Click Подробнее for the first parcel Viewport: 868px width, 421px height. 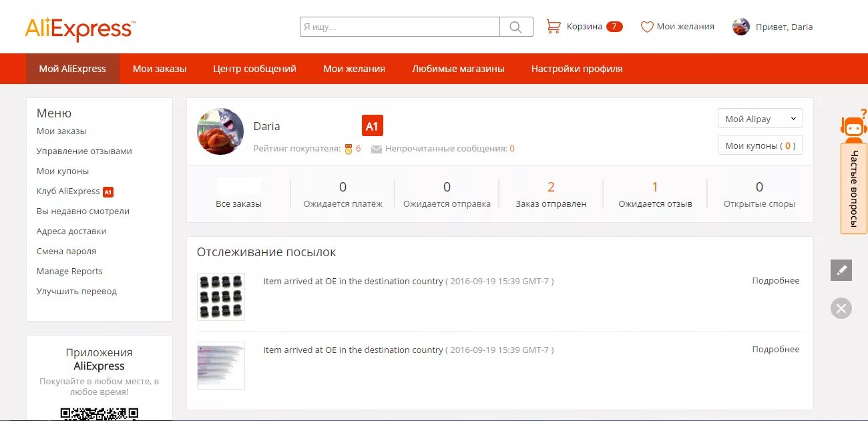(x=775, y=281)
